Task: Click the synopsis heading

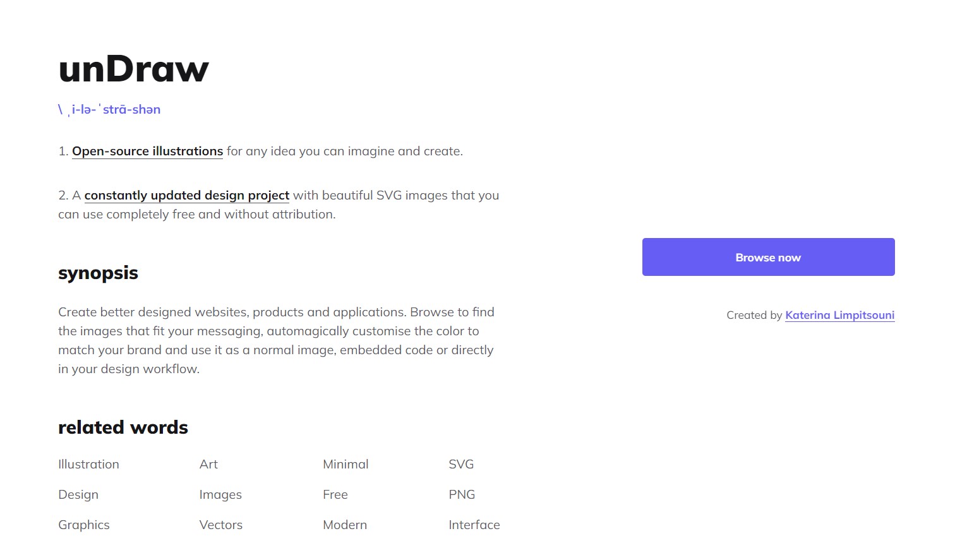Action: pyautogui.click(x=98, y=273)
